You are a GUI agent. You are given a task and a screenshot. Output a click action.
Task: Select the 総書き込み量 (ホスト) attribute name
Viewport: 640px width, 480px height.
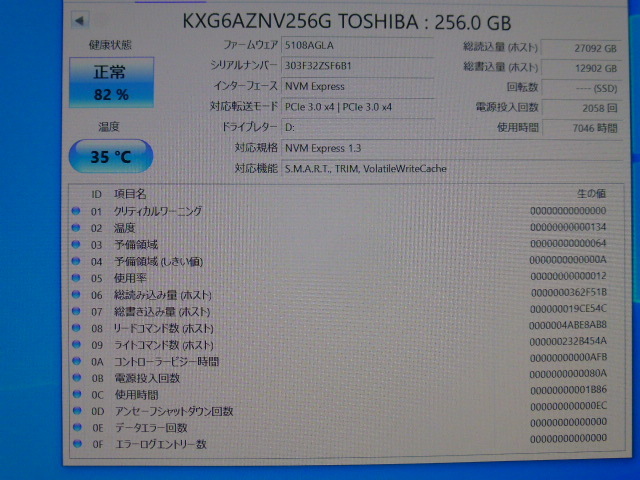point(162,312)
